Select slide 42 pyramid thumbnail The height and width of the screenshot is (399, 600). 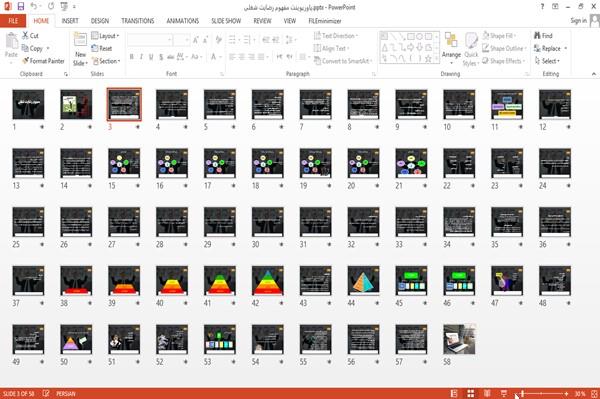click(267, 281)
